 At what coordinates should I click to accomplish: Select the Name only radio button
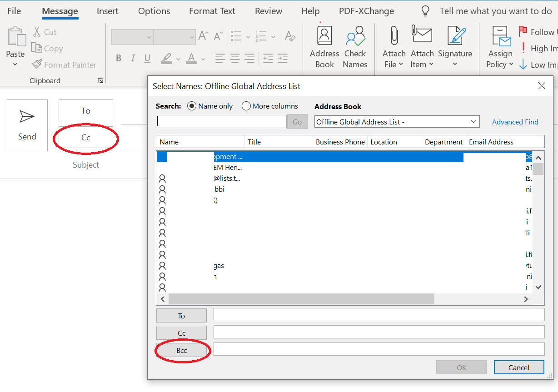pos(192,106)
